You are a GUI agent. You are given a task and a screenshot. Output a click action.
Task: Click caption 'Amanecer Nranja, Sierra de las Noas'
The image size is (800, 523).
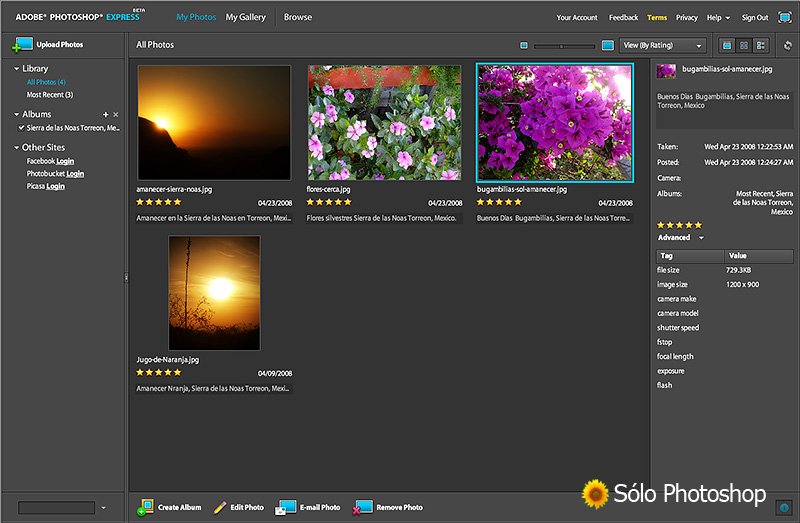click(x=214, y=389)
